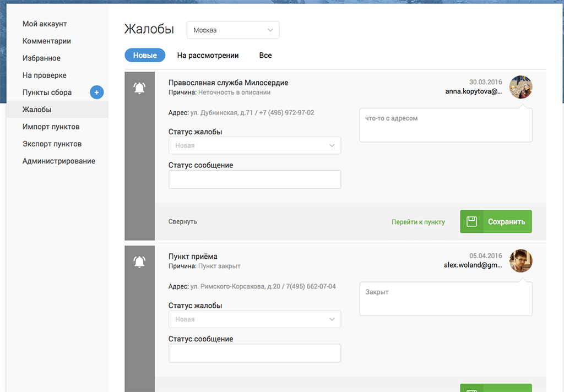Open Мой аккаунт in sidebar
This screenshot has width=564, height=392.
point(45,24)
